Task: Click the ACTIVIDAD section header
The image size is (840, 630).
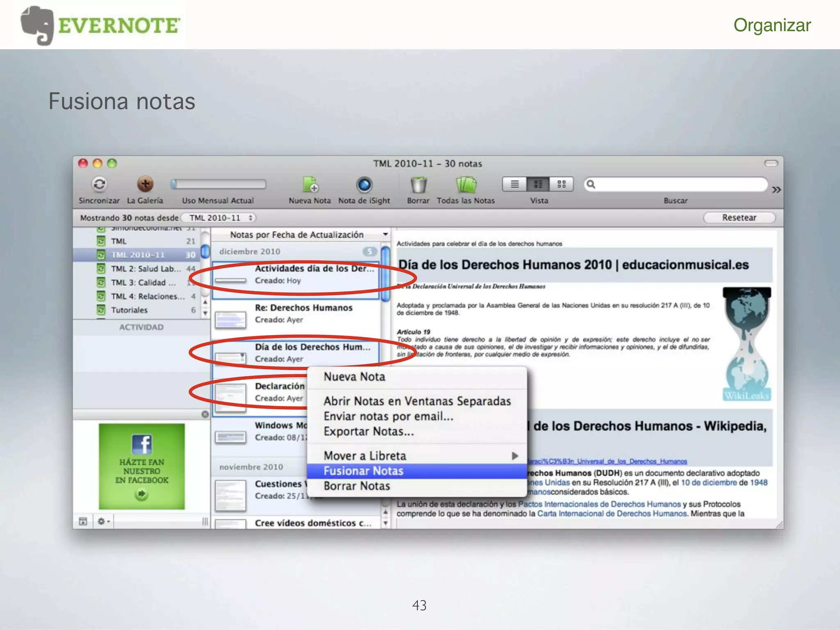Action: (x=141, y=327)
